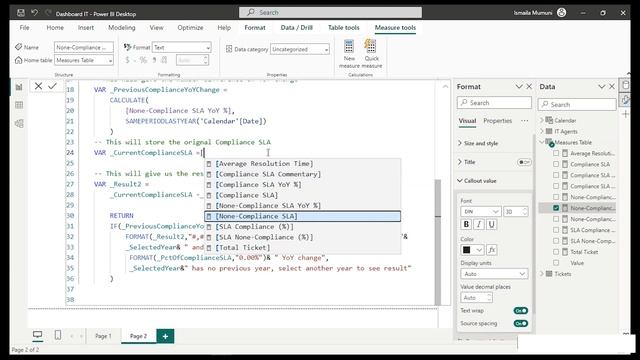Open font family DIN dropdown
Screen dimensions: 640x360
tap(481, 211)
